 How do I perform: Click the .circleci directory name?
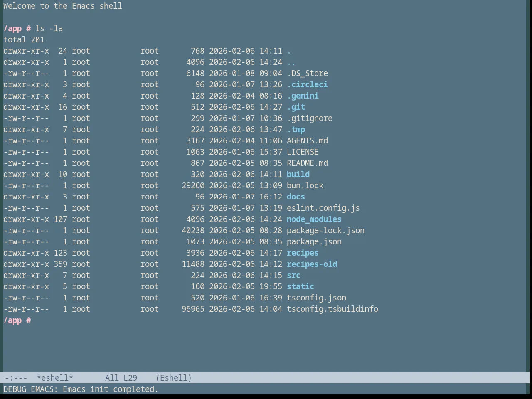[x=307, y=84]
